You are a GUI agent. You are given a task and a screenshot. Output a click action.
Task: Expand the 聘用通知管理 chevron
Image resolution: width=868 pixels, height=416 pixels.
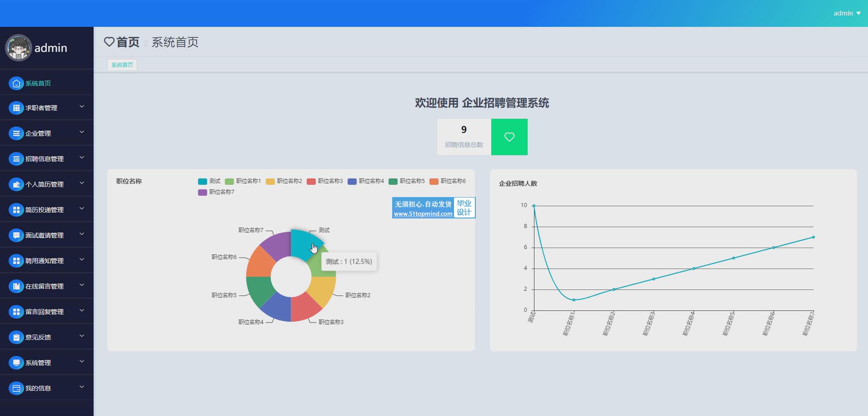(x=82, y=259)
